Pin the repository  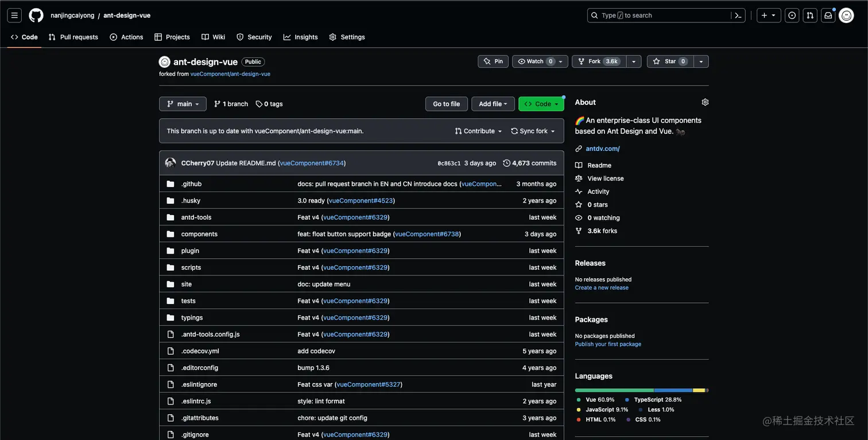pos(493,61)
